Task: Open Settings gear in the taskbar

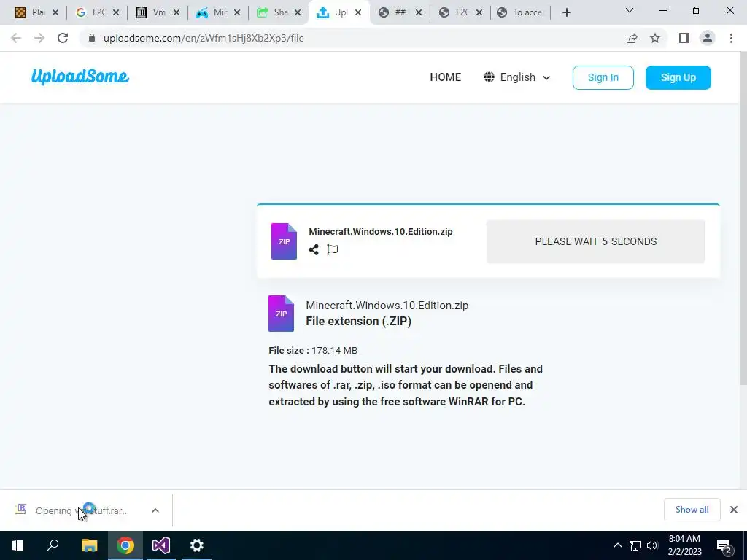Action: pos(197,545)
